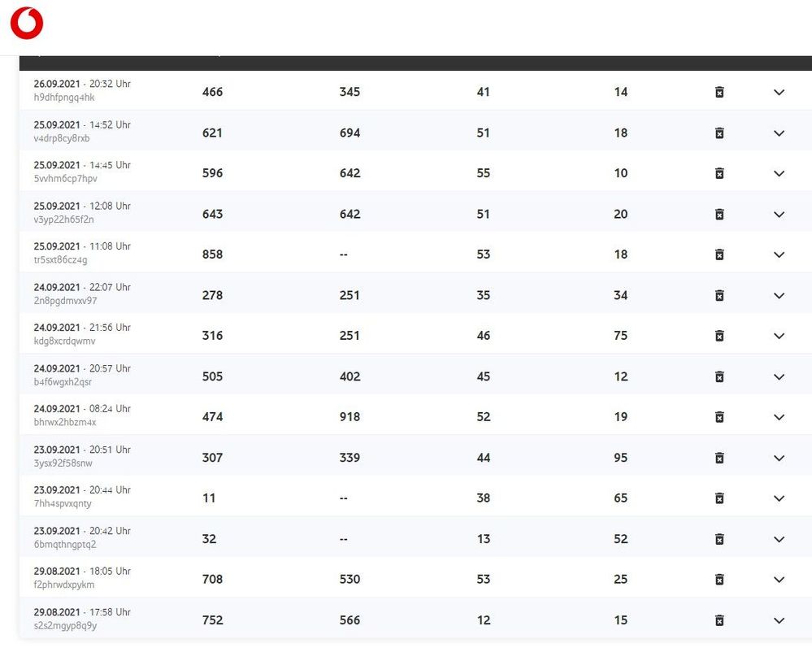Click date 23.09.2021 - 20:42 Uhr
The image size is (812, 661).
point(82,531)
